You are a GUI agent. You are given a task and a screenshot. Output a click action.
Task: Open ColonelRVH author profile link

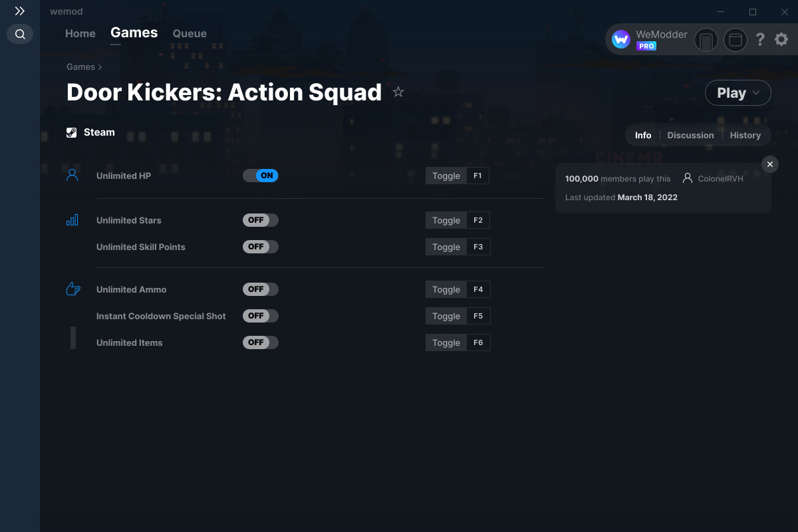click(x=720, y=178)
